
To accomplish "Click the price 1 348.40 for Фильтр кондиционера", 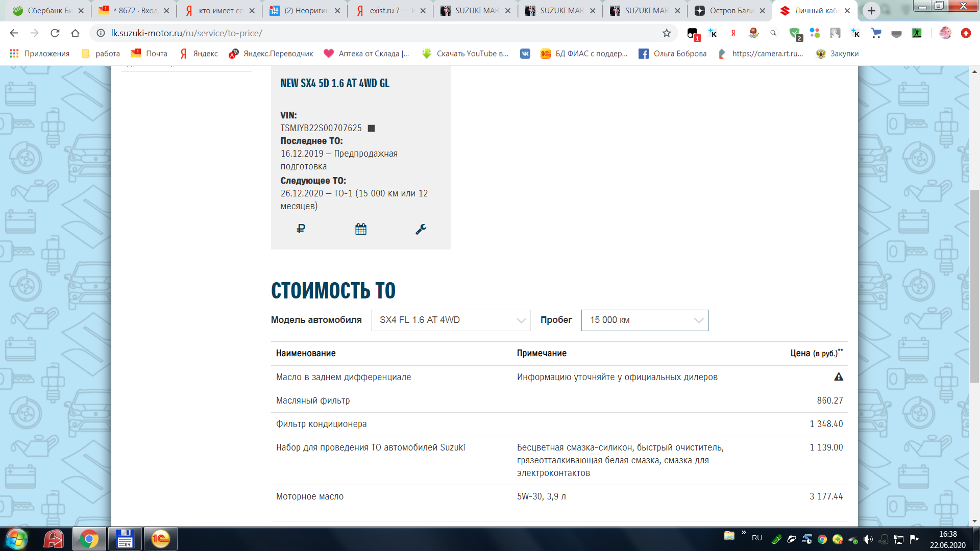I will pyautogui.click(x=826, y=424).
